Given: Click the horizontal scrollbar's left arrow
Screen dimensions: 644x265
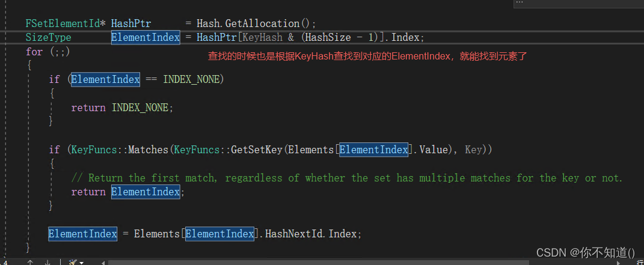Looking at the screenshot, I should (103, 263).
